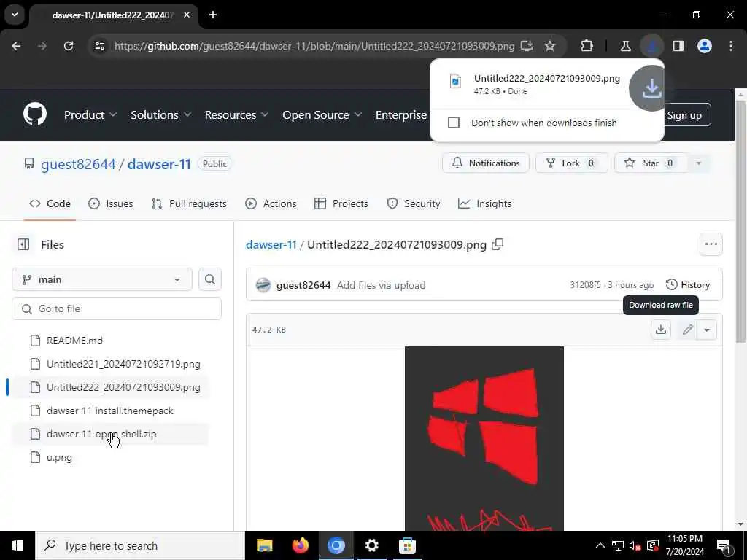This screenshot has height=560, width=747.
Task: Expand the Open Source menu
Action: pyautogui.click(x=322, y=114)
